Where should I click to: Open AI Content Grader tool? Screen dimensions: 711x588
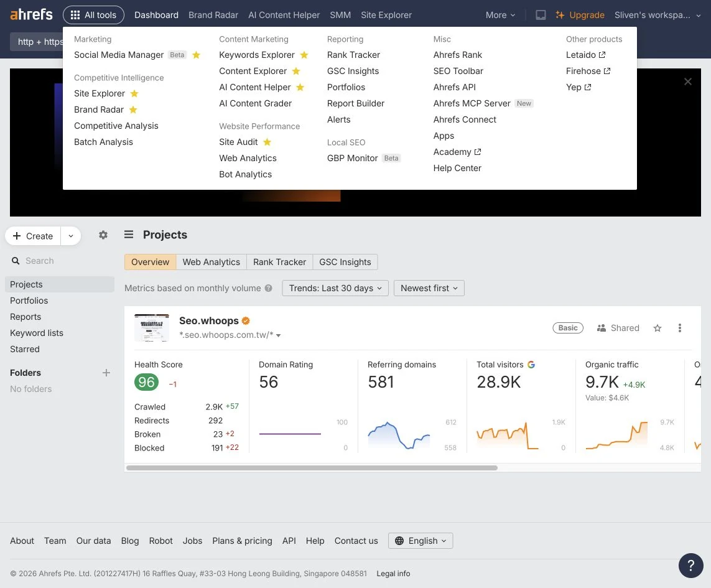[255, 103]
